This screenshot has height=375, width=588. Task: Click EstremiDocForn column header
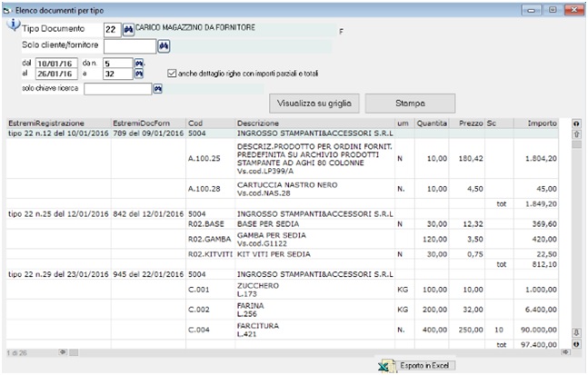tap(148, 123)
